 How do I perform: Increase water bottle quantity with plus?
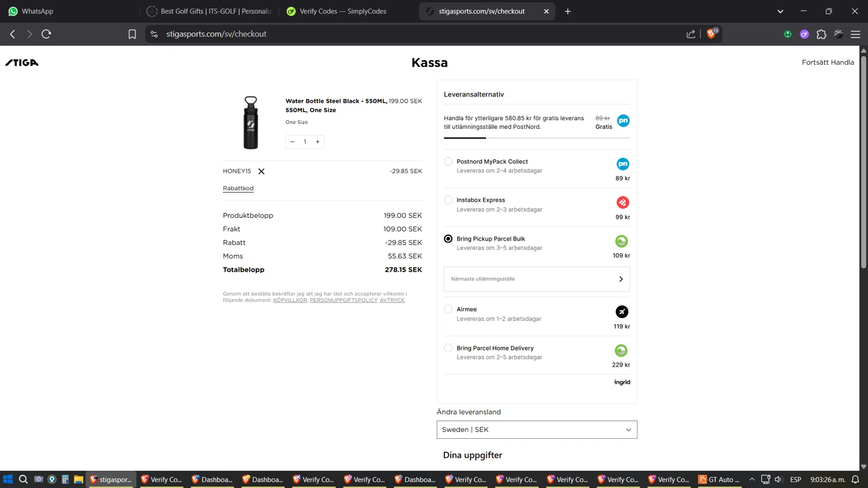318,142
